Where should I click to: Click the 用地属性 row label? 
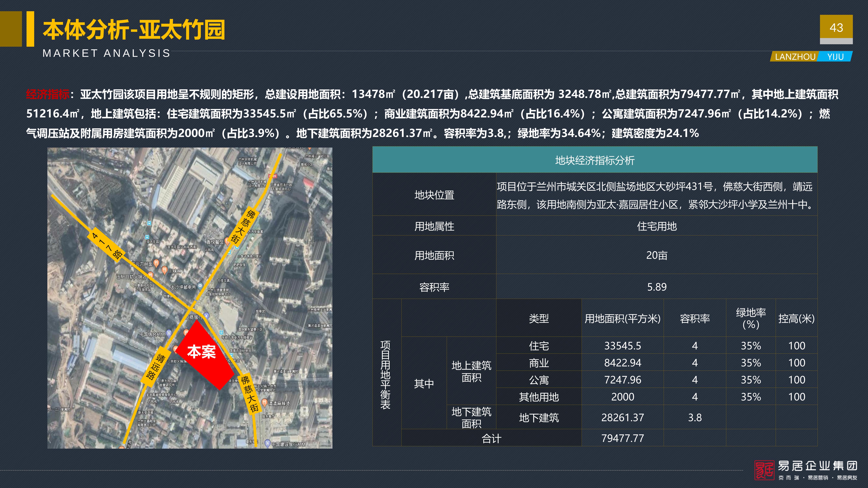(434, 226)
